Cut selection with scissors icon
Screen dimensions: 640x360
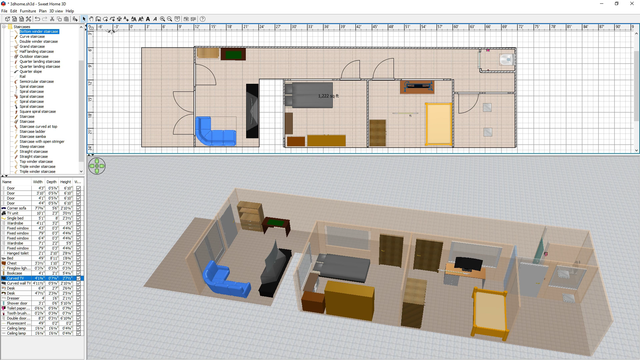52,19
